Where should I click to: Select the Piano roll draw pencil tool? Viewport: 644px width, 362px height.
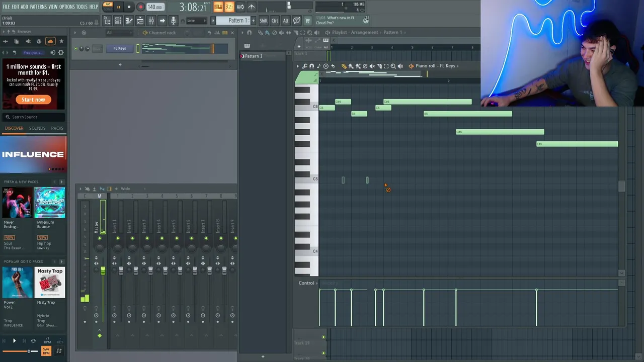[x=344, y=66]
